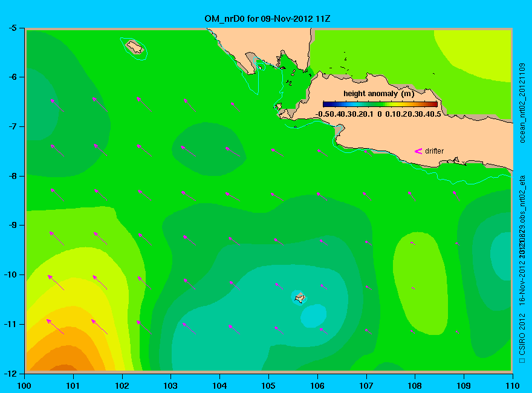
Task: Select the plot title 'OM_nrD0 for 09-Nov-2012 11Z'
Action: point(267,19)
